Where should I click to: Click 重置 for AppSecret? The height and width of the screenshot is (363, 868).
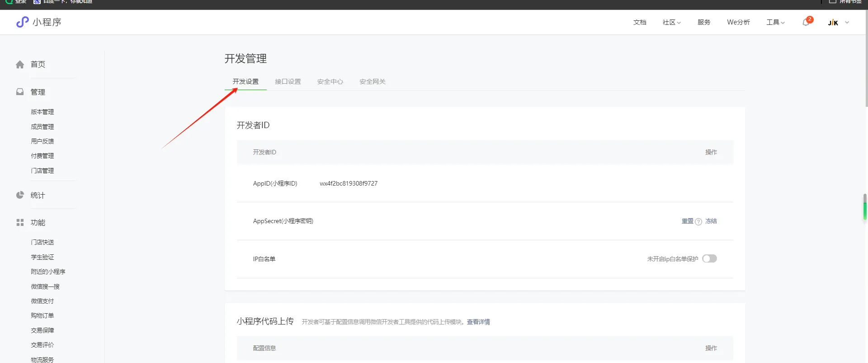688,221
